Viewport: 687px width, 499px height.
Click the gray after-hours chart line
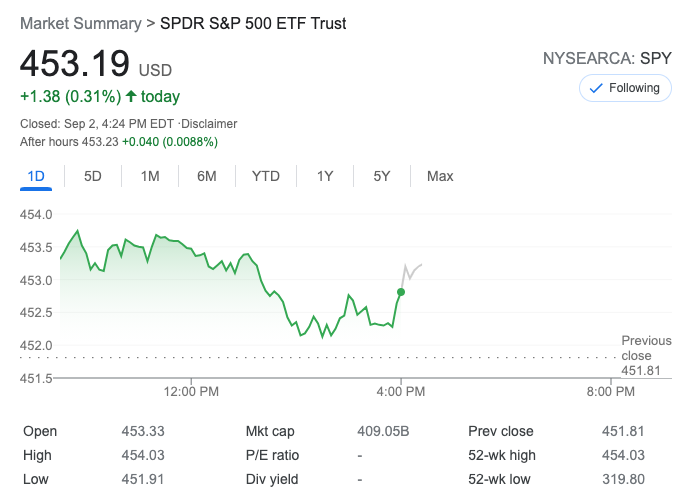click(x=412, y=269)
